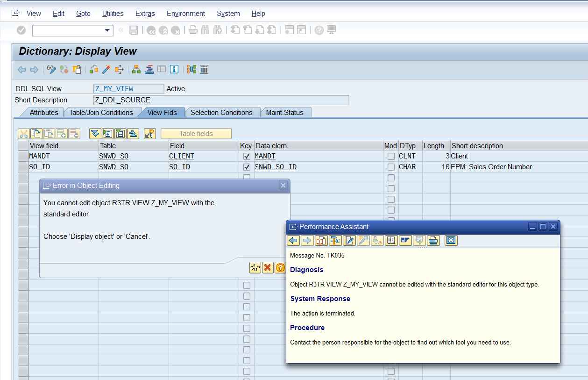Click the Activate magic wand icon
Screen dimensions: 588x380
click(106, 70)
